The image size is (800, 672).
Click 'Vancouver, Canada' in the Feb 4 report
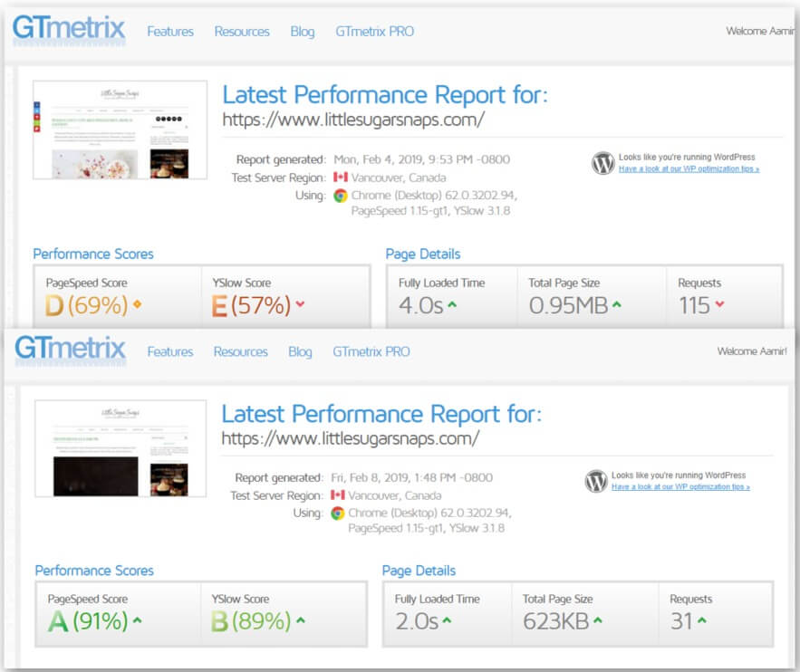coord(399,178)
